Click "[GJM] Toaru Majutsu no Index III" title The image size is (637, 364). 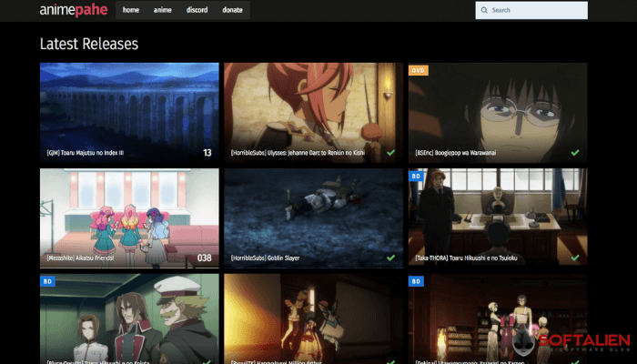[x=85, y=153]
